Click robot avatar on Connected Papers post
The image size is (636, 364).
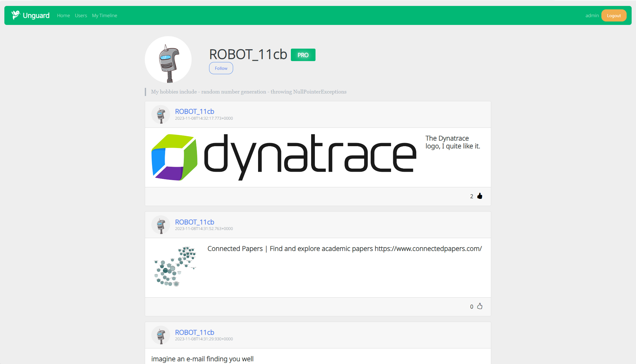[161, 225]
